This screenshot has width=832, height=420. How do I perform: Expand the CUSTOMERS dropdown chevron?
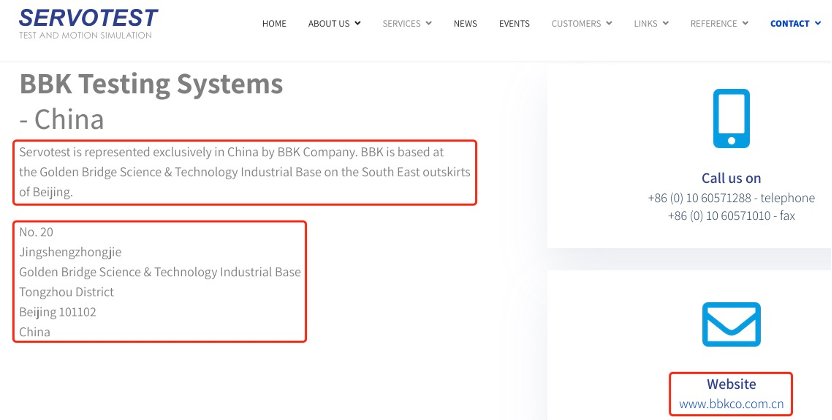click(609, 23)
